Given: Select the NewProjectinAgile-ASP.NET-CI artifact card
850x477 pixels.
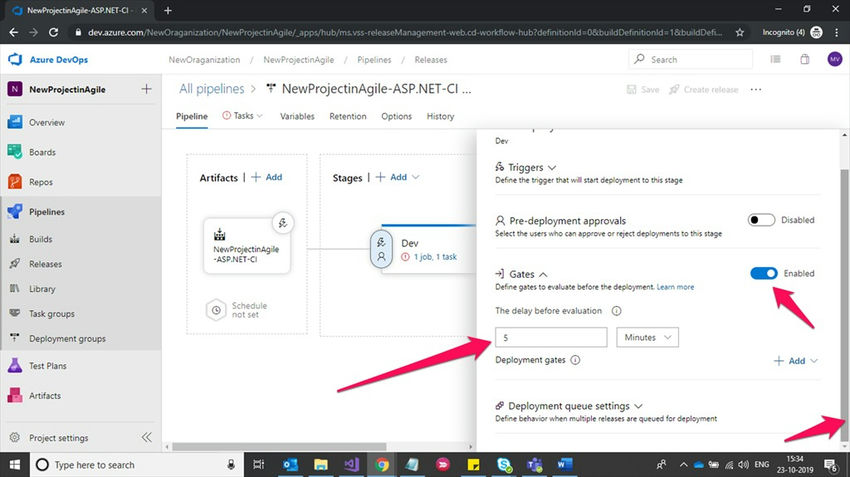Looking at the screenshot, I should pyautogui.click(x=247, y=246).
